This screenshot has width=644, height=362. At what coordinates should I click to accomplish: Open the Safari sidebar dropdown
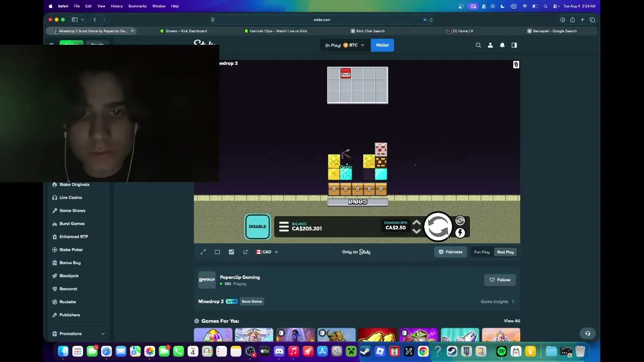pos(82,20)
